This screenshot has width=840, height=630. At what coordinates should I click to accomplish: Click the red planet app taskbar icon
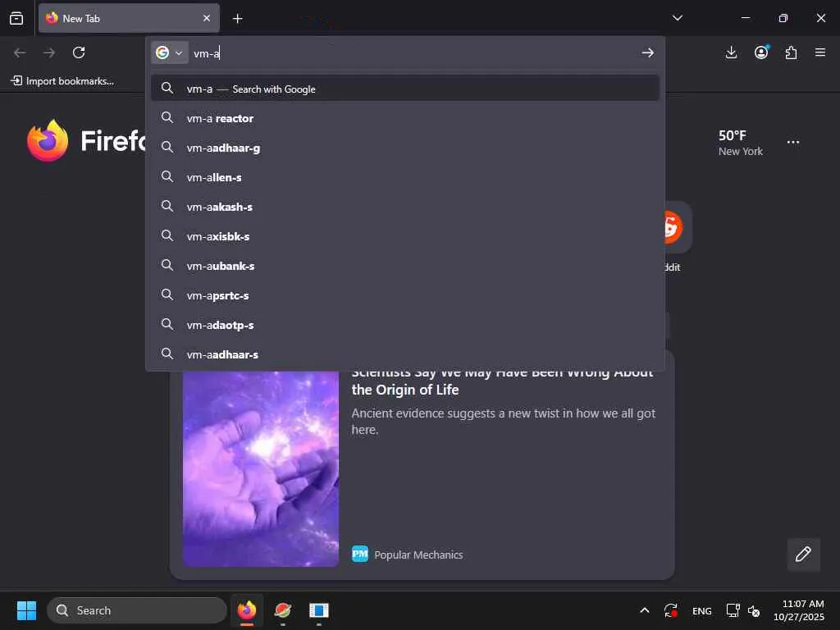tap(283, 610)
